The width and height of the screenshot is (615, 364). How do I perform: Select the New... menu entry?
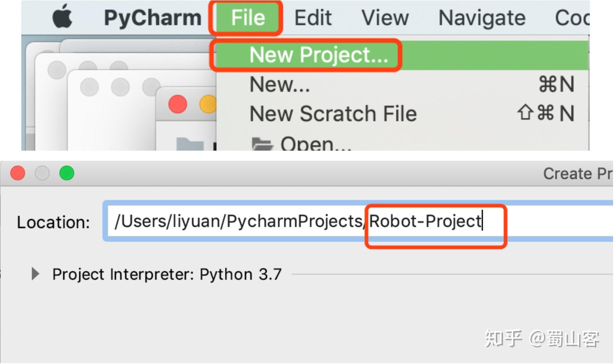[x=280, y=84]
